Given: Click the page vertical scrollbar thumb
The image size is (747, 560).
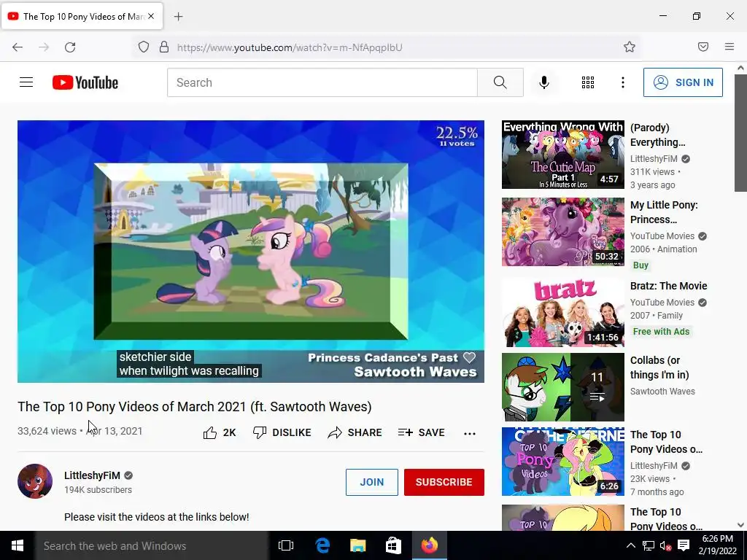Looking at the screenshot, I should pyautogui.click(x=740, y=133).
